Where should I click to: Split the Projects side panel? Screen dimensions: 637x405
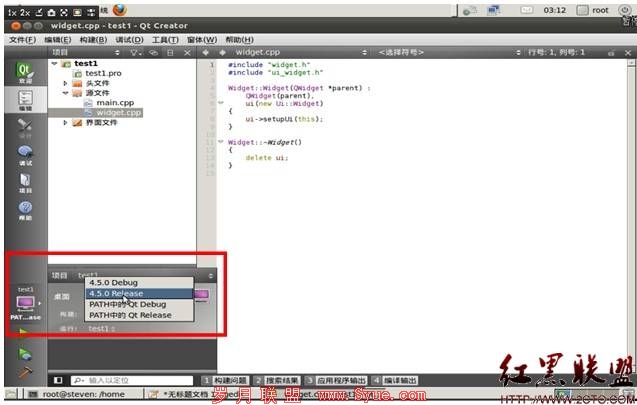click(170, 52)
